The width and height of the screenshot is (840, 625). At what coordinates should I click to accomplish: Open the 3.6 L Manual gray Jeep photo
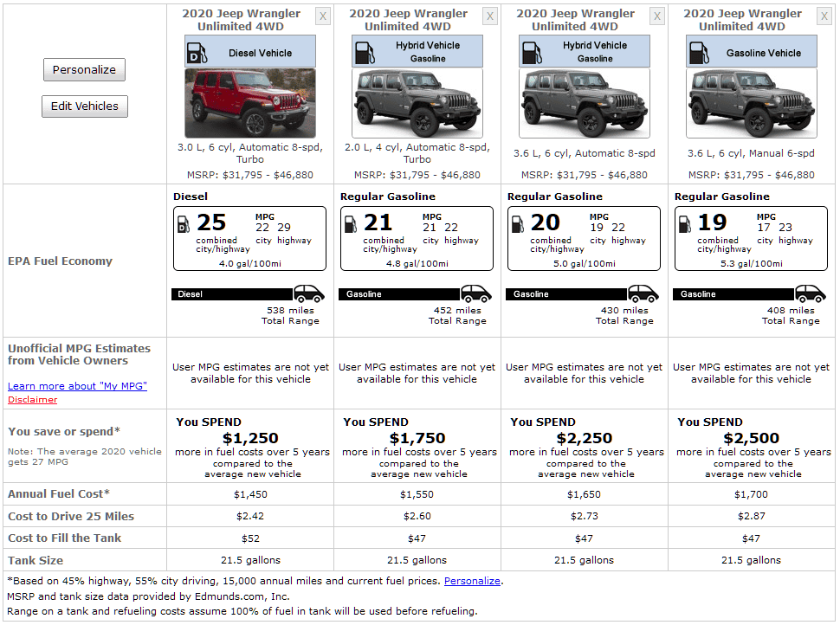click(752, 103)
